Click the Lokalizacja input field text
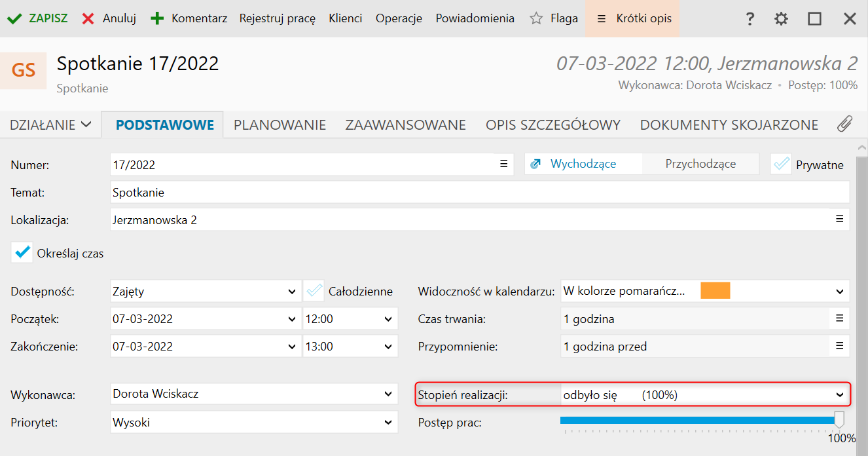 pyautogui.click(x=154, y=220)
